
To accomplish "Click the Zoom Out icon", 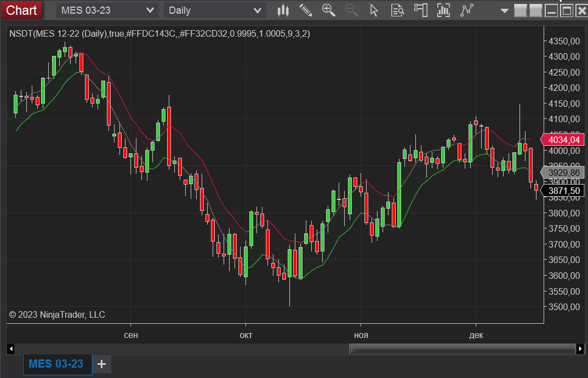I will pos(351,10).
